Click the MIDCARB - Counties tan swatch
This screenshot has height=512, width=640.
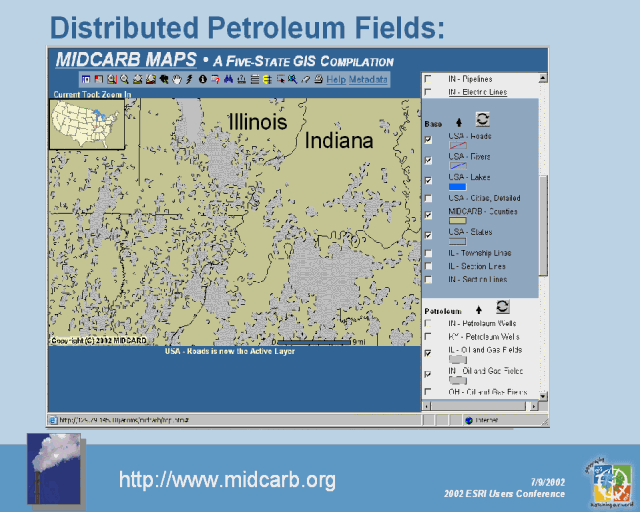click(x=458, y=220)
